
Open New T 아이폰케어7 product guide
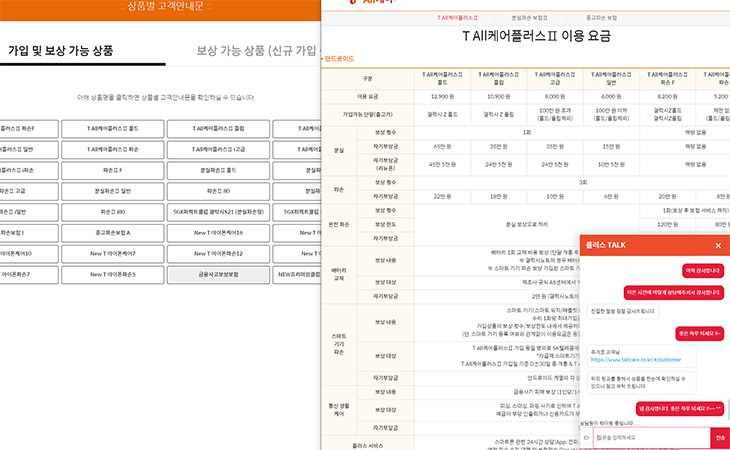click(113, 254)
